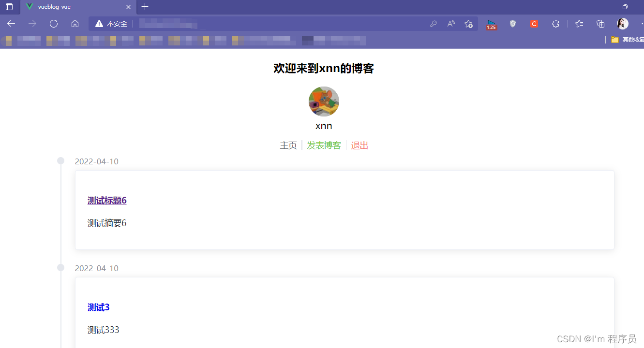The height and width of the screenshot is (348, 644).
Task: Go to the 主页 link
Action: [x=288, y=145]
